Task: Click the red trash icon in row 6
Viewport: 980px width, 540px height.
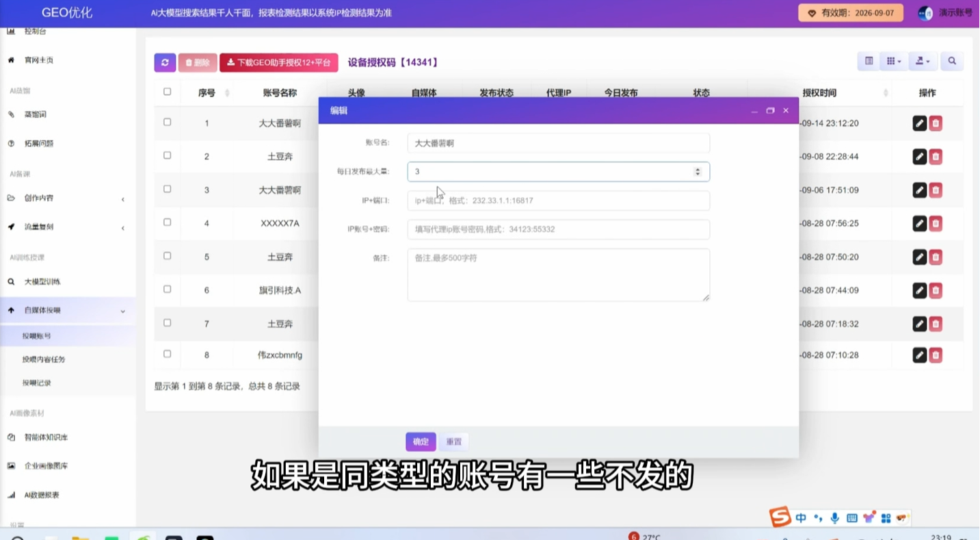Action: [x=936, y=290]
